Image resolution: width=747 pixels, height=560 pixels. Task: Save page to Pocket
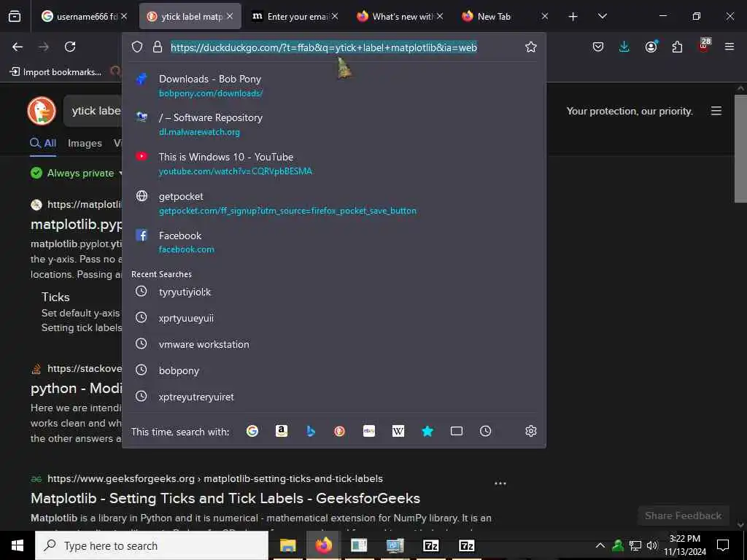598,47
